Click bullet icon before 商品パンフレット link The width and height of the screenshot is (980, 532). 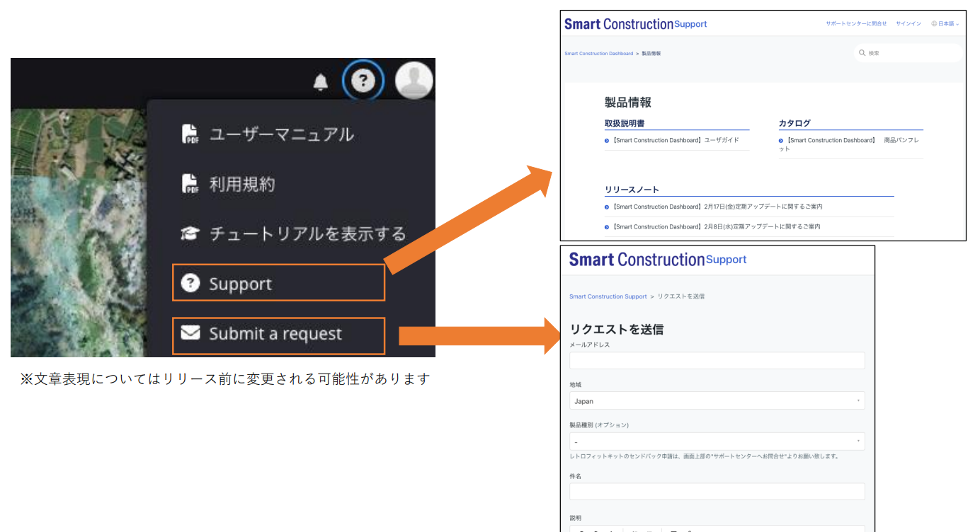click(781, 141)
